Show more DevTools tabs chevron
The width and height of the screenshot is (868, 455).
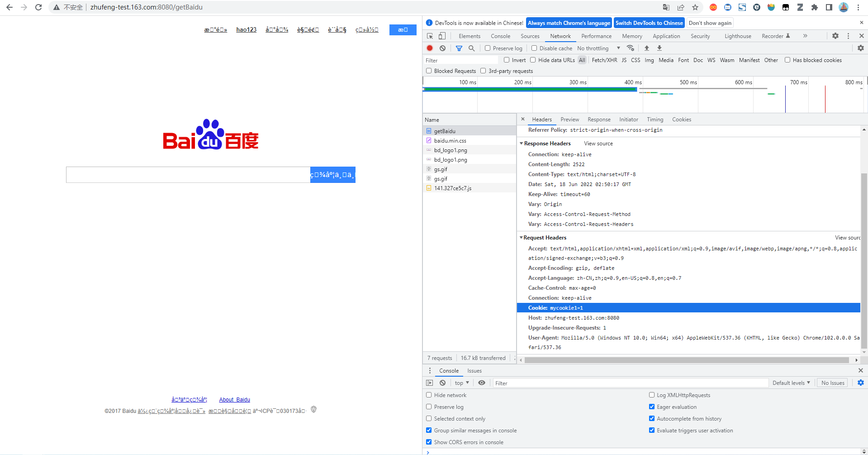(x=805, y=36)
